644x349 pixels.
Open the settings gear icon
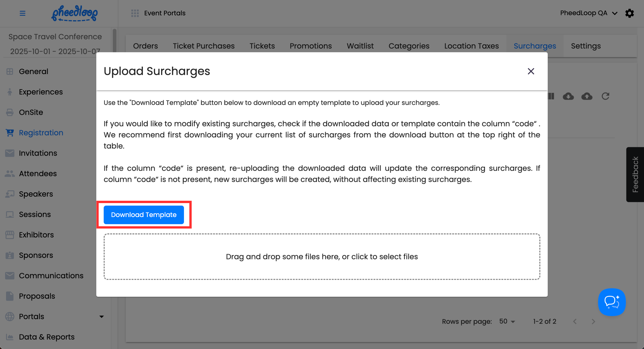(629, 13)
